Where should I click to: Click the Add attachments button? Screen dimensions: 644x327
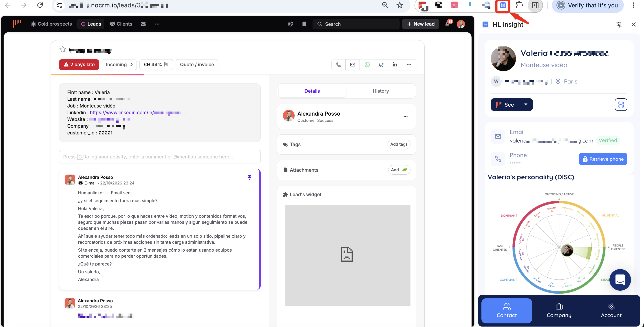click(399, 170)
